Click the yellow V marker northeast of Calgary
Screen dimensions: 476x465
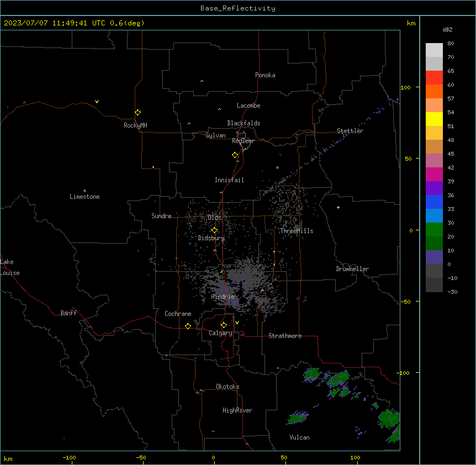point(237,323)
